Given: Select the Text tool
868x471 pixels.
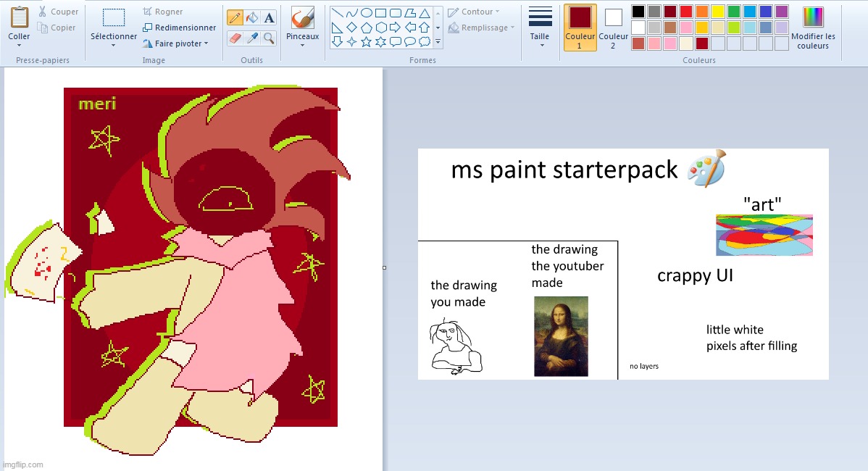Looking at the screenshot, I should point(267,17).
